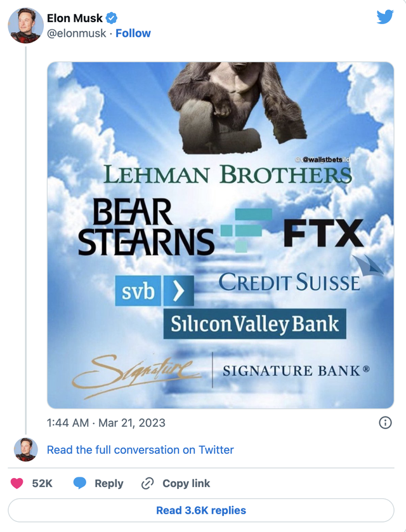Click the Twitter bird logo
This screenshot has width=406, height=532.
[384, 17]
